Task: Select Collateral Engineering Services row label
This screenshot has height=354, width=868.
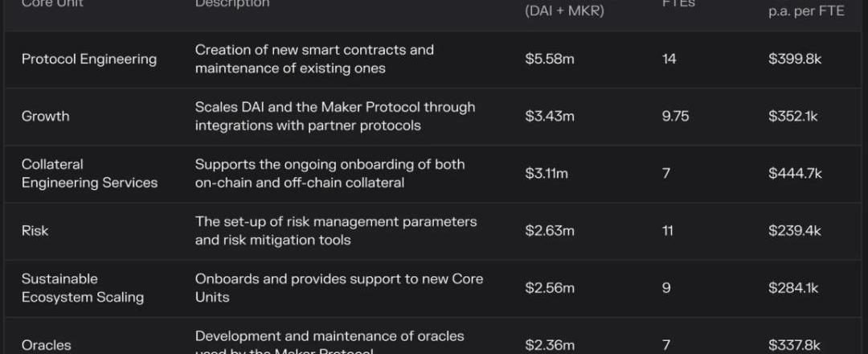Action: point(90,174)
